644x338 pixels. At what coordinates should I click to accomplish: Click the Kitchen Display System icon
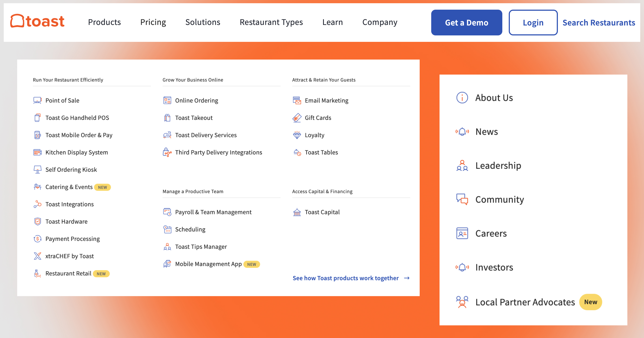(37, 152)
